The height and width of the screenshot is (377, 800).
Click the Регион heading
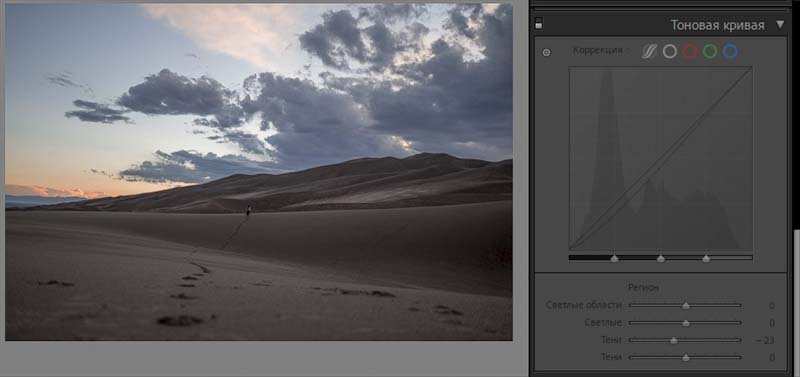643,288
